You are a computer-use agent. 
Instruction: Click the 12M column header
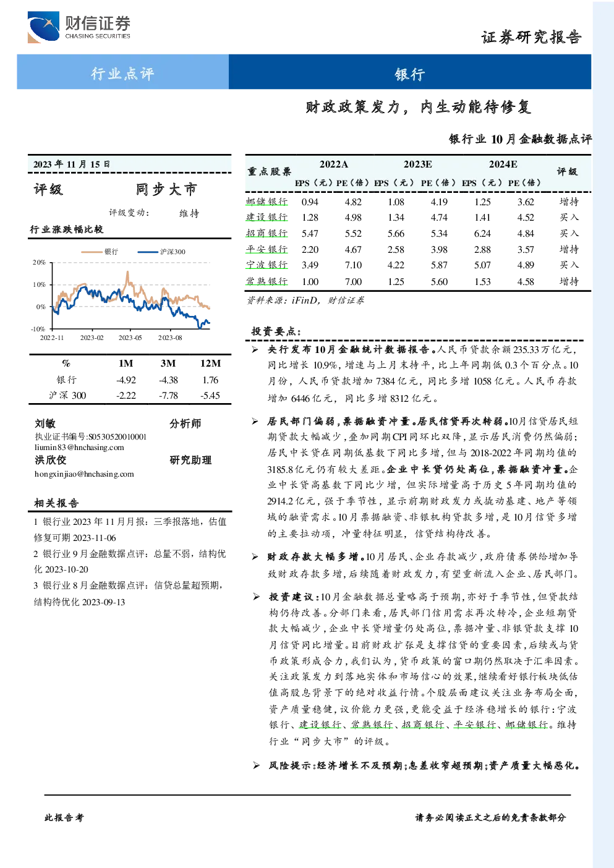tap(210, 364)
